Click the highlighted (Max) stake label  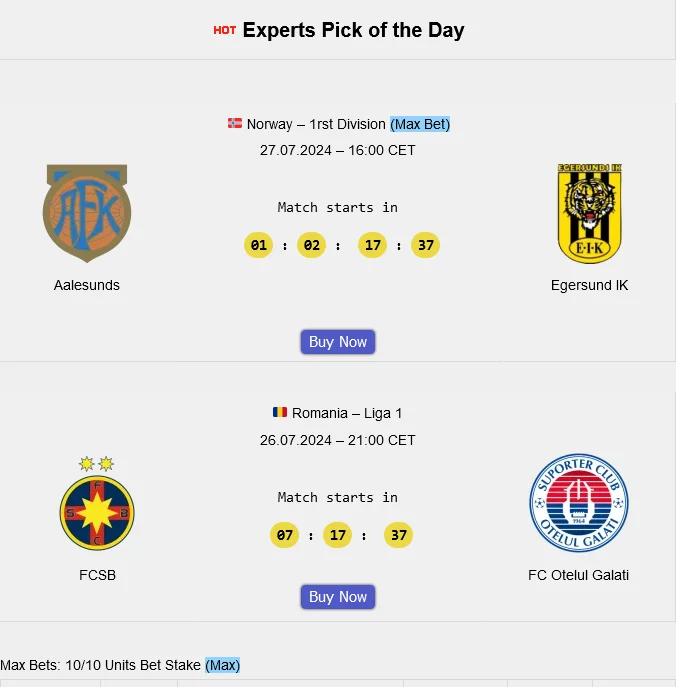(x=223, y=665)
